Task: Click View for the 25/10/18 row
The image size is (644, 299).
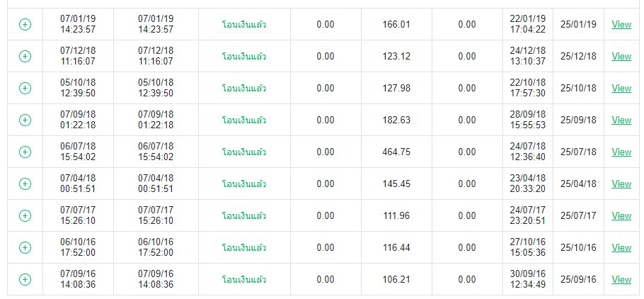Action: click(x=621, y=88)
